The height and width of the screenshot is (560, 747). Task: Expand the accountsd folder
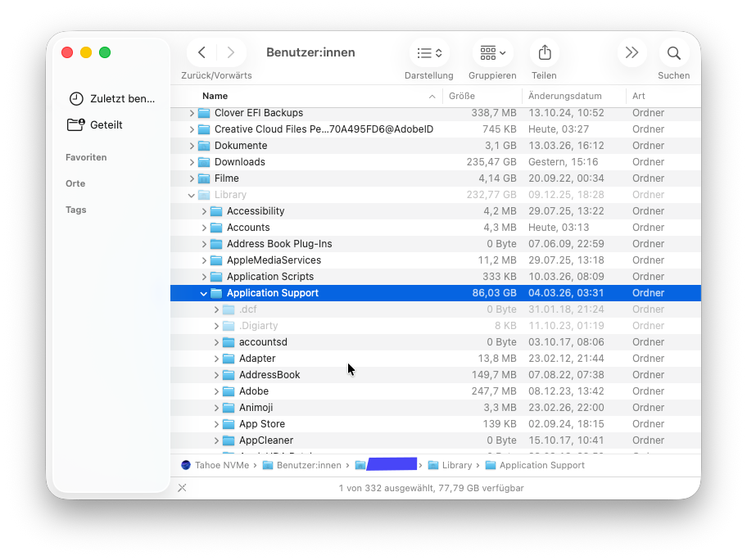click(x=216, y=342)
